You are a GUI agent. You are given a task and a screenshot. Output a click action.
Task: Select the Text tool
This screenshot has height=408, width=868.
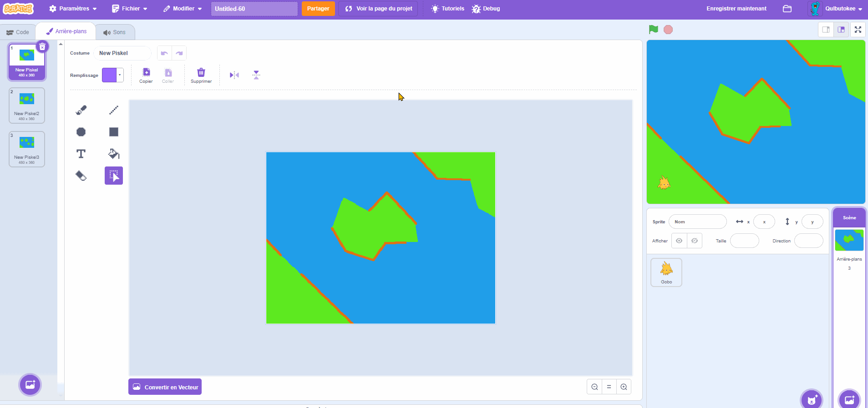[81, 154]
